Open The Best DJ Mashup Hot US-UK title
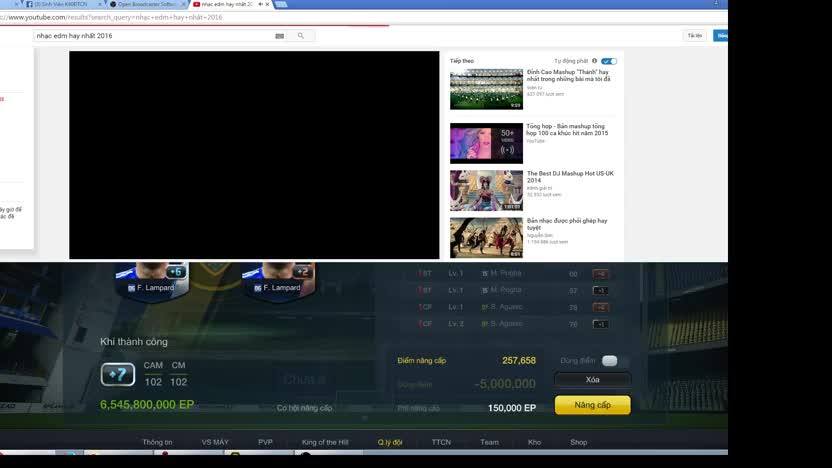The image size is (832, 468). (x=570, y=177)
